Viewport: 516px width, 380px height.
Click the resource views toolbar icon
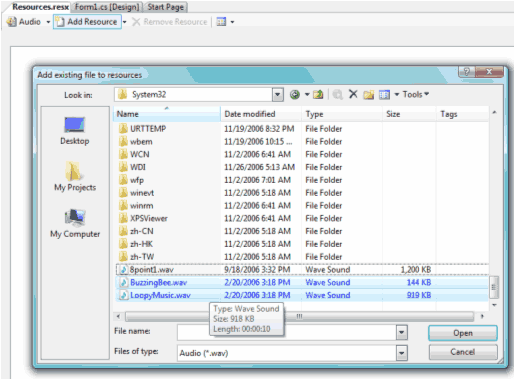point(221,22)
